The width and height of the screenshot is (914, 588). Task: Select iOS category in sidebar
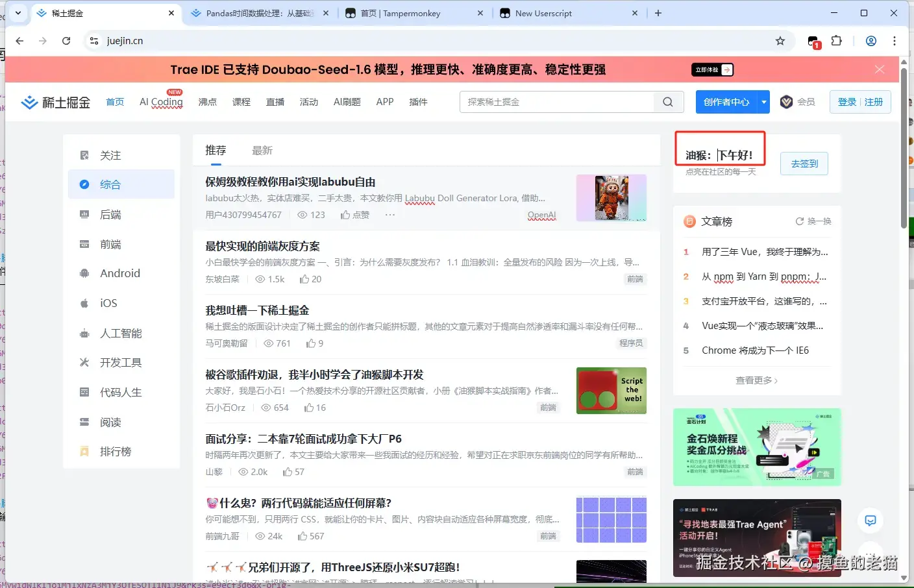coord(121,303)
